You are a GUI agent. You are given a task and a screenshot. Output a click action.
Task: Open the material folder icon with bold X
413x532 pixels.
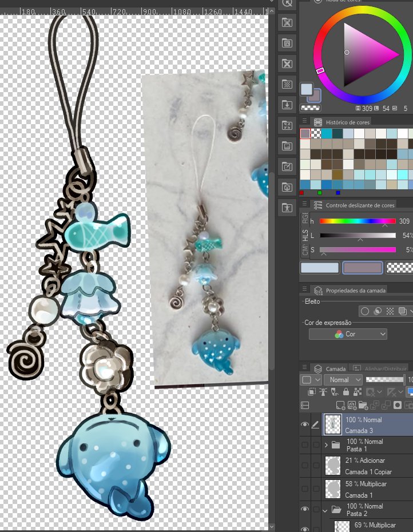coord(287,64)
